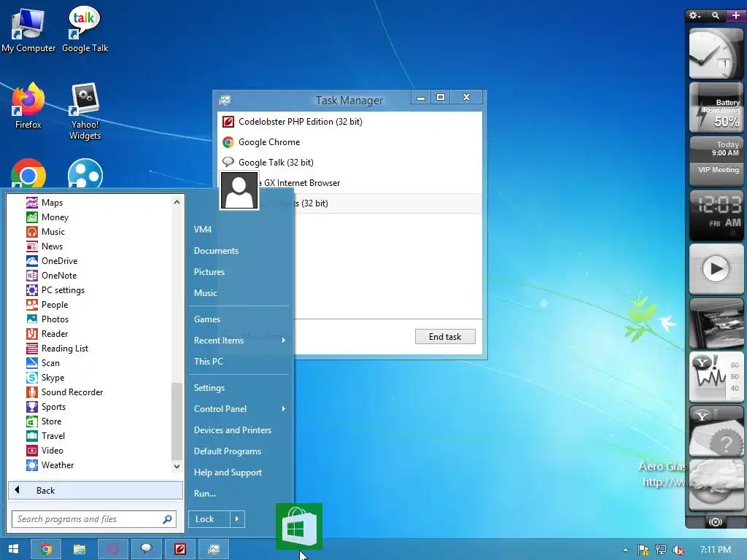This screenshot has width=747, height=560.
Task: Click Codelobster icon in taskbar
Action: coord(180,550)
